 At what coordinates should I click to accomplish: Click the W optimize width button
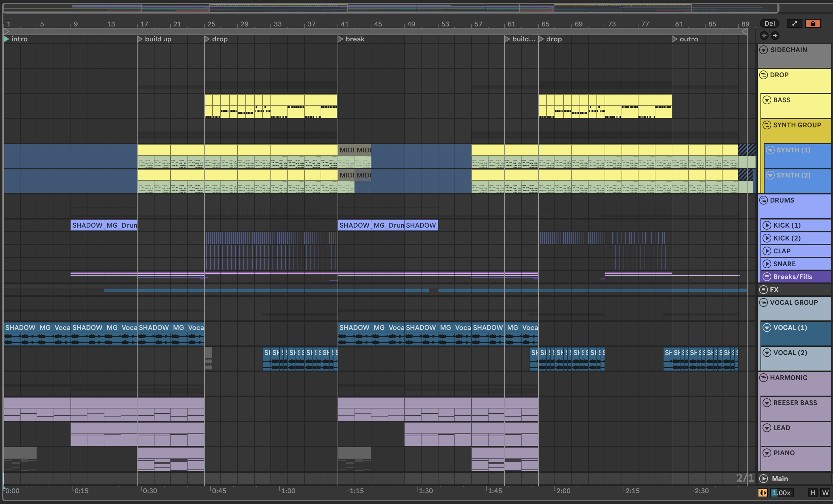pos(826,493)
